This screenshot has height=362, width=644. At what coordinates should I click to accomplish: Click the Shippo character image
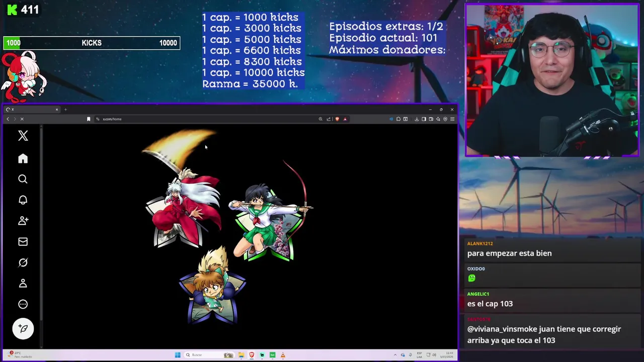coord(212,286)
